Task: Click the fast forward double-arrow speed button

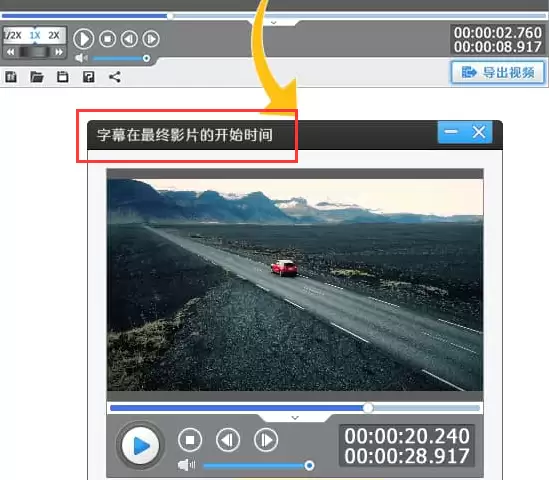Action: [x=59, y=52]
